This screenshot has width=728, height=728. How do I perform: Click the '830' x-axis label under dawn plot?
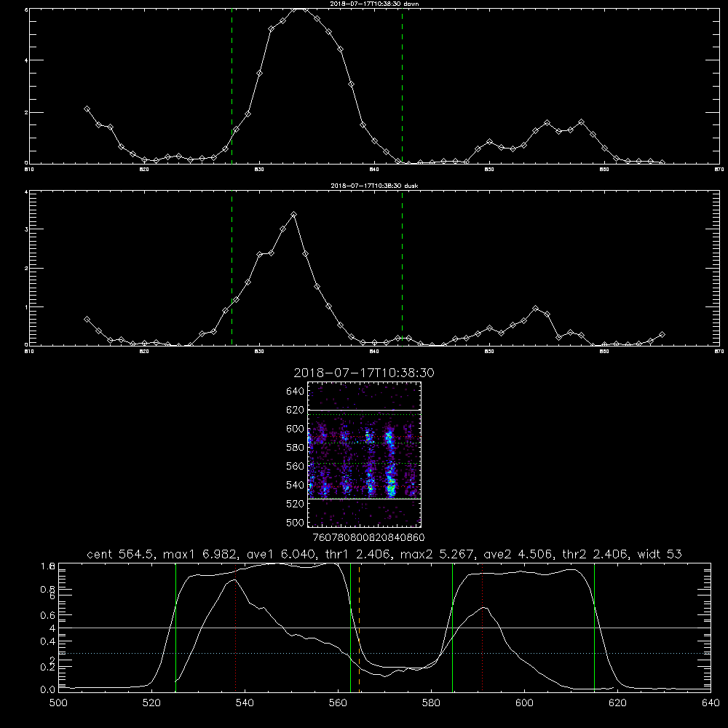click(259, 170)
